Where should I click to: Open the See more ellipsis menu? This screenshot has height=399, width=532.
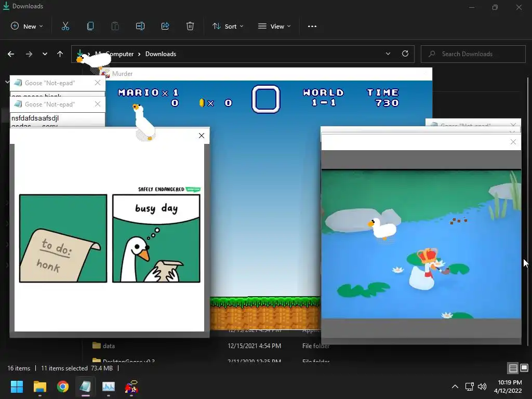click(x=312, y=26)
